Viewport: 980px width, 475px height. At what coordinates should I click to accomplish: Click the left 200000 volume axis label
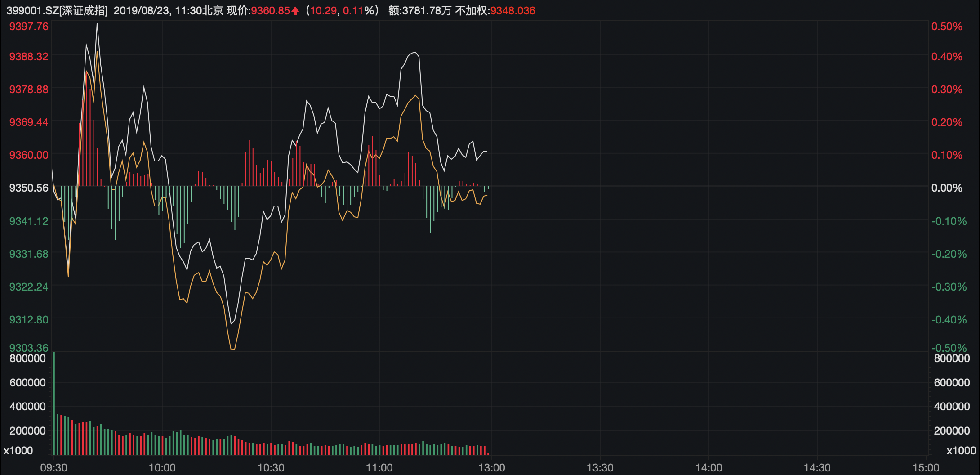coord(27,431)
